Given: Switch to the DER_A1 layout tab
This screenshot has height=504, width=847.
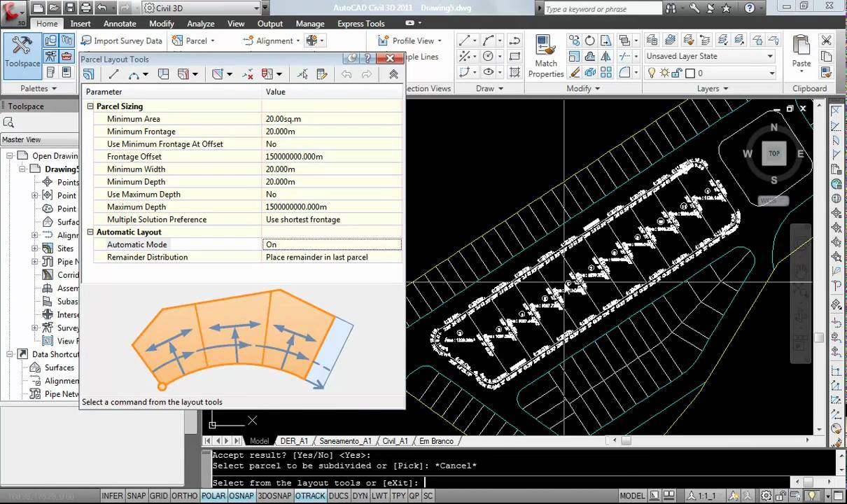Looking at the screenshot, I should 294,441.
